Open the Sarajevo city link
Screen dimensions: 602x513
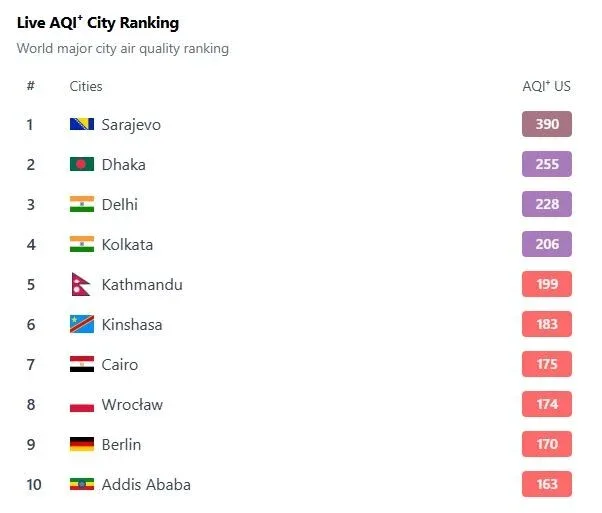[x=131, y=124]
